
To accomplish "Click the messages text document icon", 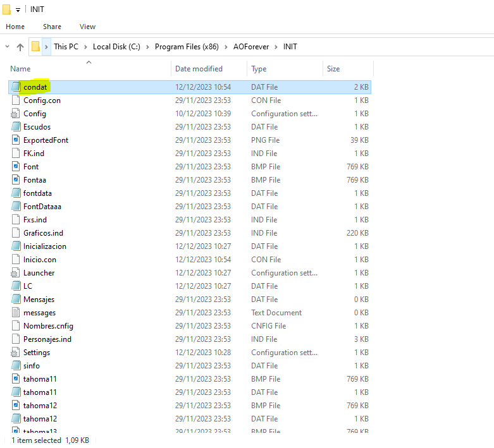I will (16, 313).
